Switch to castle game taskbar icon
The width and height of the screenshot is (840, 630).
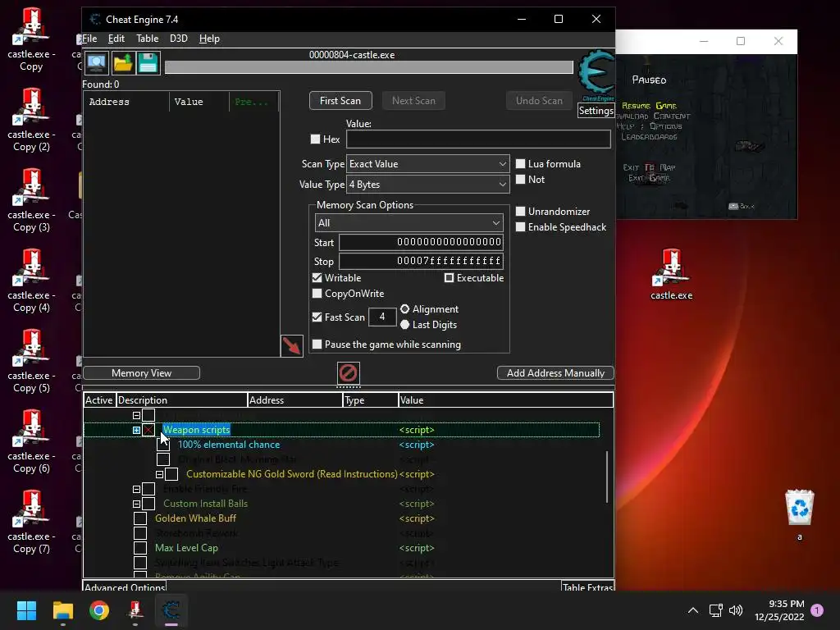[135, 610]
